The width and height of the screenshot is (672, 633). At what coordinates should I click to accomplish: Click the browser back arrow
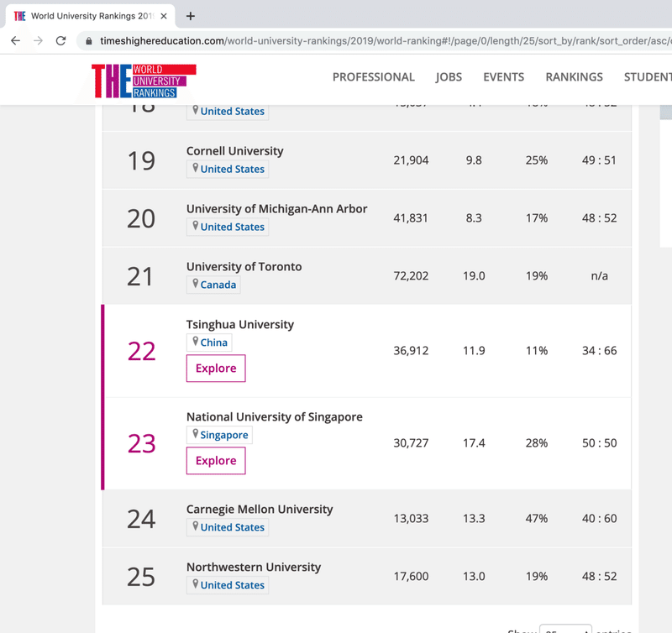pyautogui.click(x=15, y=40)
